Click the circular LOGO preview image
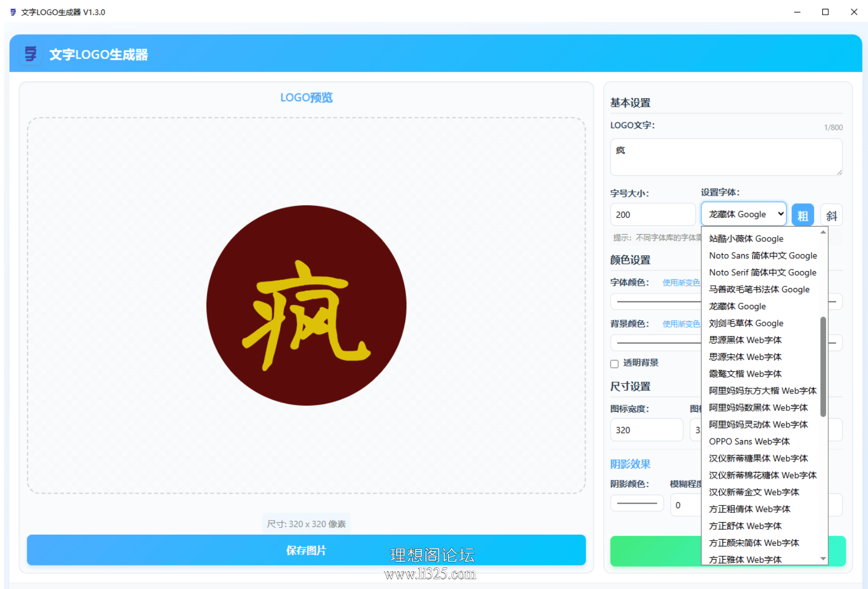The width and height of the screenshot is (868, 589). pos(306,305)
